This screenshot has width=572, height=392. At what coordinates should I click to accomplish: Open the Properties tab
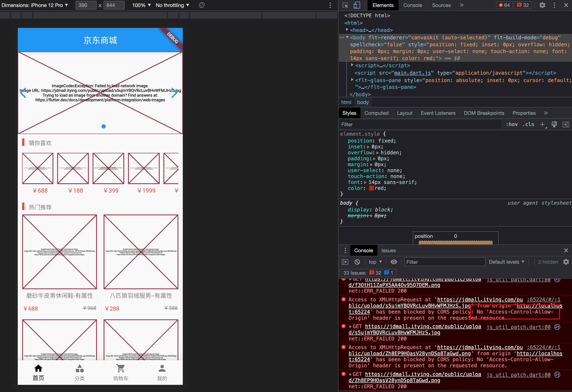(524, 113)
